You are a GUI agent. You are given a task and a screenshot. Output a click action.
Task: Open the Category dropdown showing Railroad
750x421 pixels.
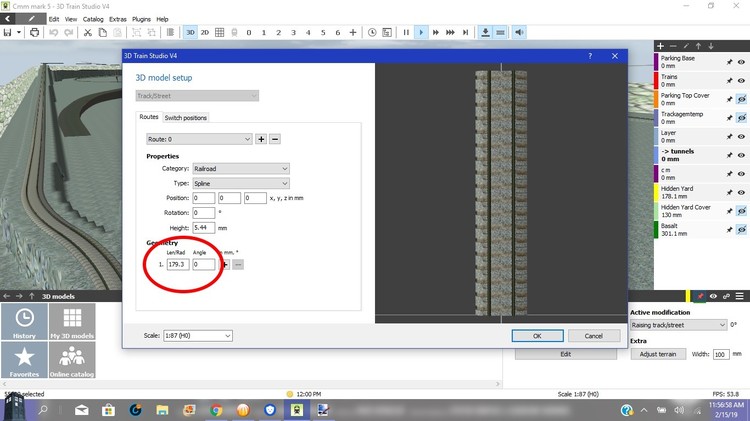click(240, 169)
